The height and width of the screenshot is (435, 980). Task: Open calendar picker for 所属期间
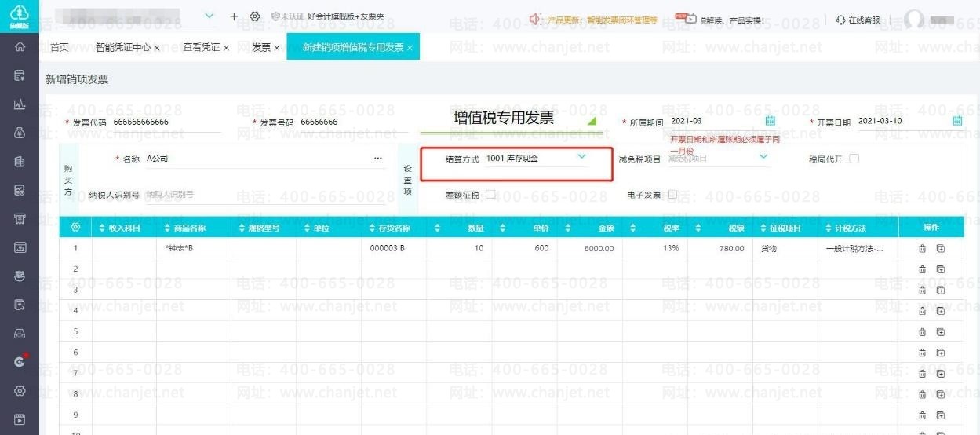[x=771, y=121]
